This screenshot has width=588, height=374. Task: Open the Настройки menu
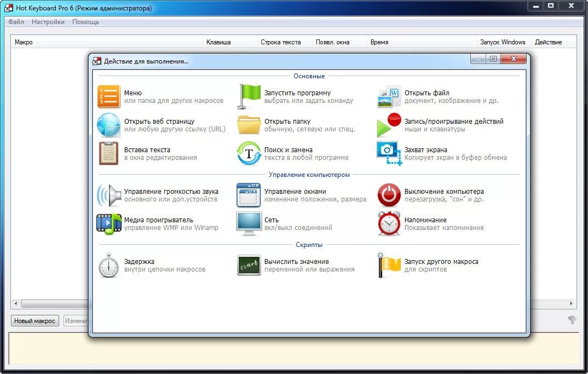[x=48, y=22]
